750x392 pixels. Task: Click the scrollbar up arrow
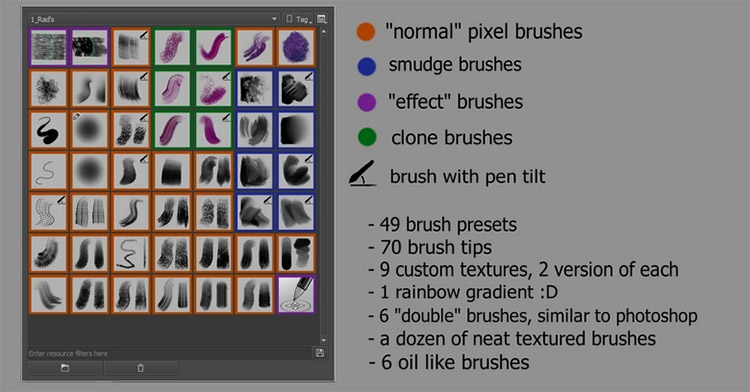[x=324, y=32]
